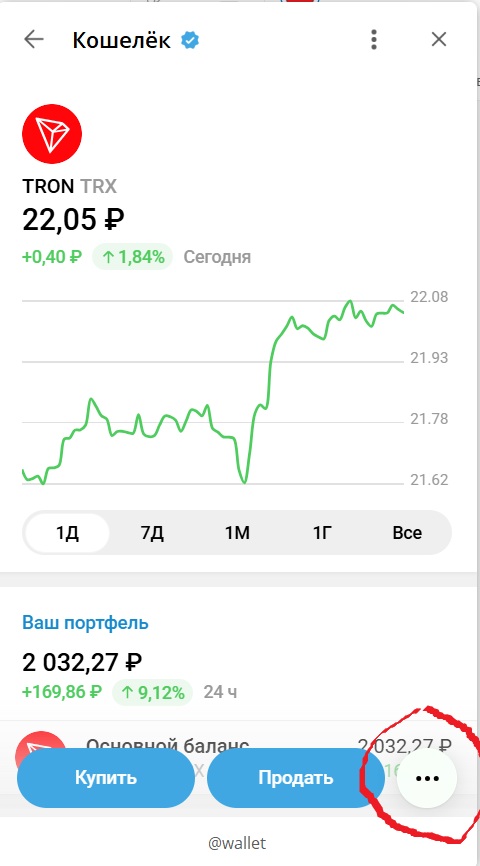The image size is (480, 866).
Task: Close the Wallet panel with X icon
Action: (439, 40)
